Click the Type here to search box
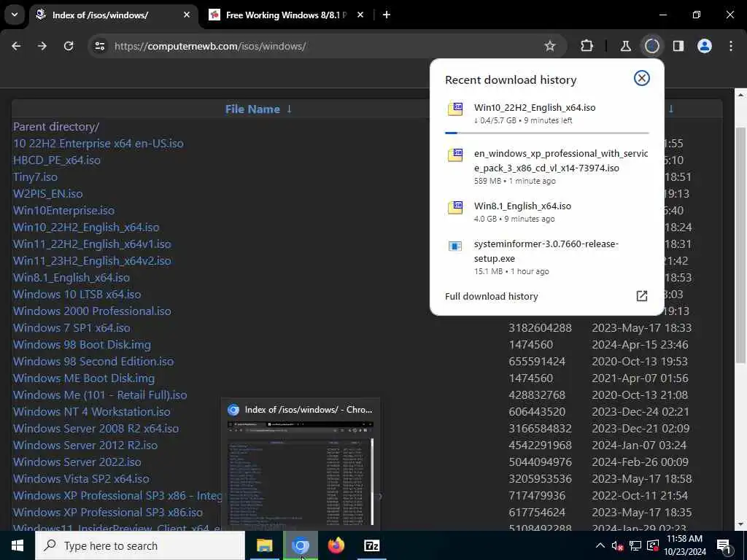The width and height of the screenshot is (747, 560). click(140, 545)
